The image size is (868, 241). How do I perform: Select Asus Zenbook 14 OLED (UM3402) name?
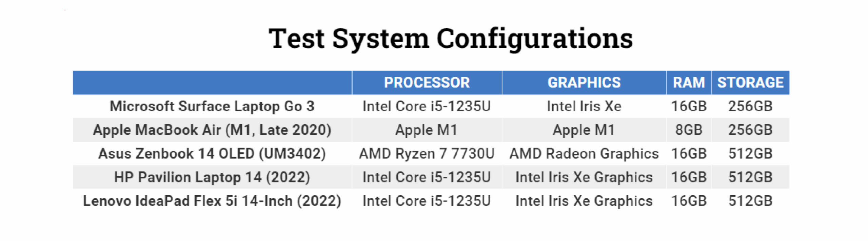212,154
